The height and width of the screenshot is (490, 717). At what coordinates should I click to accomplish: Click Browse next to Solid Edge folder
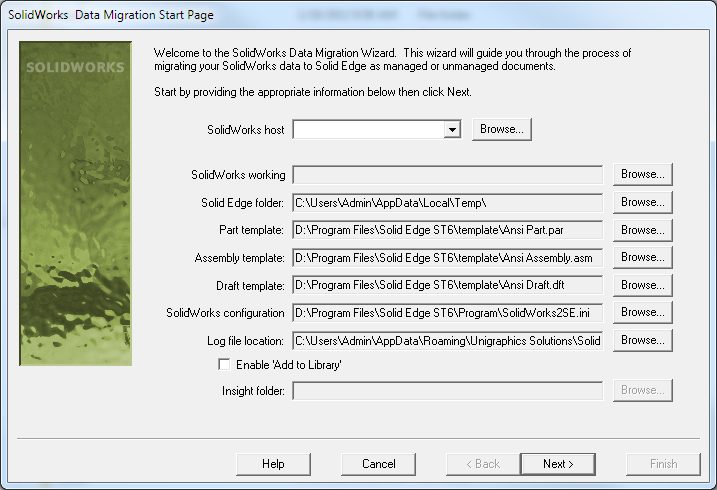[x=642, y=202]
